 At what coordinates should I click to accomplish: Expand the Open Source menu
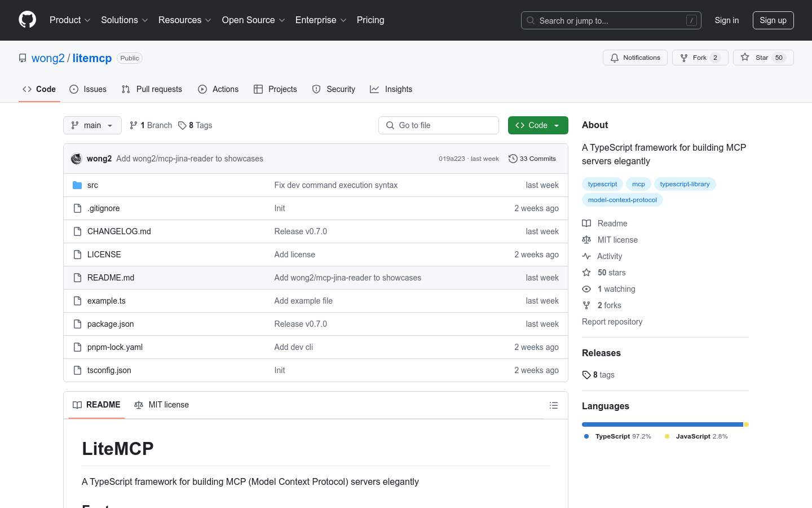(x=254, y=20)
